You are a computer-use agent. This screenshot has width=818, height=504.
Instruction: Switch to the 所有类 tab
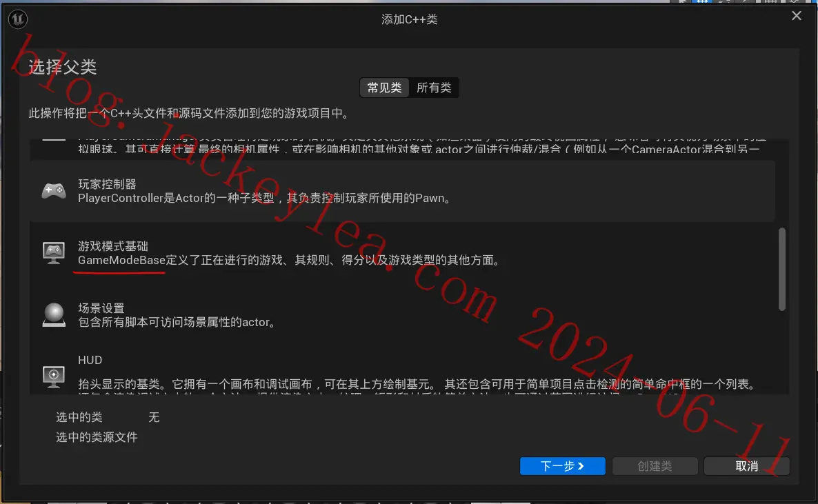click(434, 88)
